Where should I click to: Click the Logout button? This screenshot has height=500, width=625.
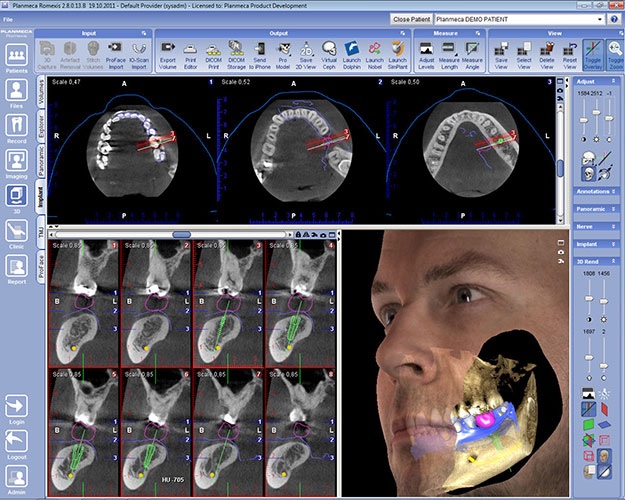(16, 445)
